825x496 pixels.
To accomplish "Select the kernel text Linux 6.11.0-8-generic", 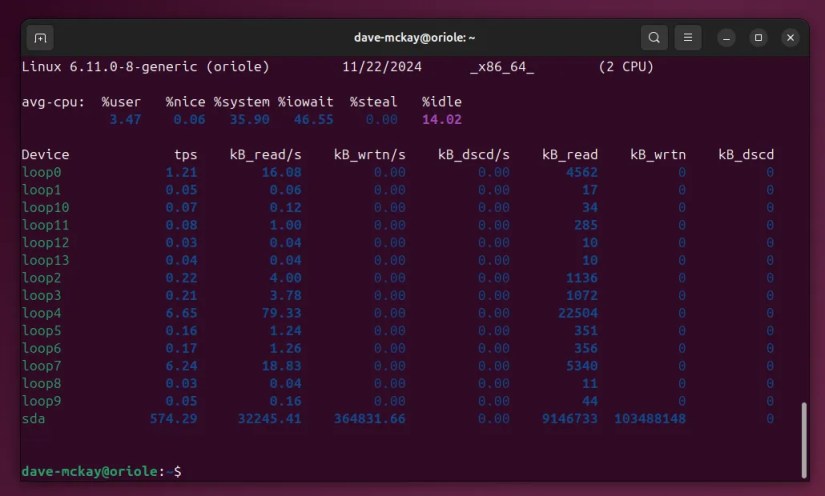I will (x=109, y=67).
